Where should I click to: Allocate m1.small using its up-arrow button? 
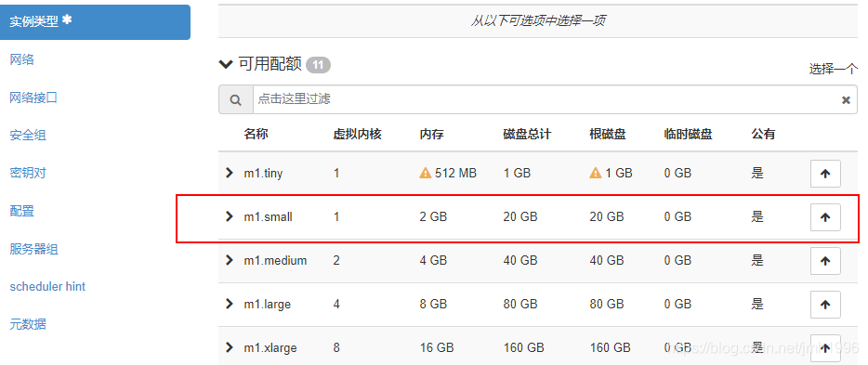pyautogui.click(x=825, y=217)
